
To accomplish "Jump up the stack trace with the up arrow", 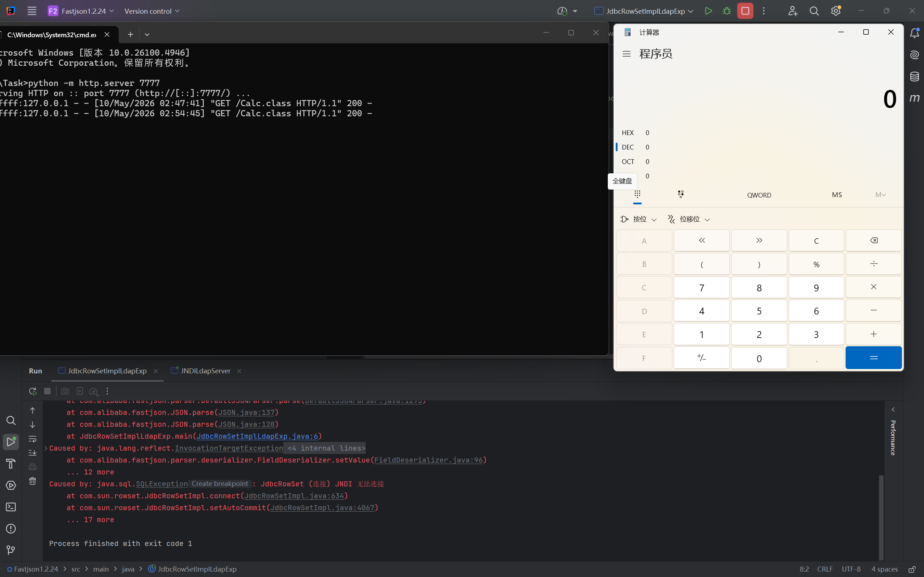I will click(33, 411).
